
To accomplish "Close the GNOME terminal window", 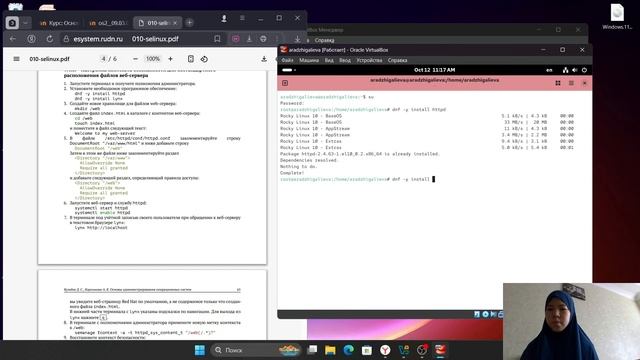I will 584,83.
